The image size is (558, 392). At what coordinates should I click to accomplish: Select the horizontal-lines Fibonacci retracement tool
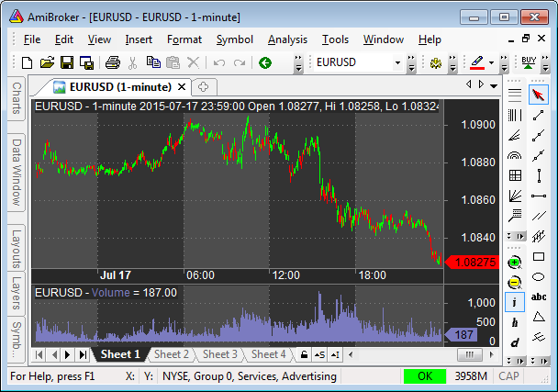click(515, 95)
